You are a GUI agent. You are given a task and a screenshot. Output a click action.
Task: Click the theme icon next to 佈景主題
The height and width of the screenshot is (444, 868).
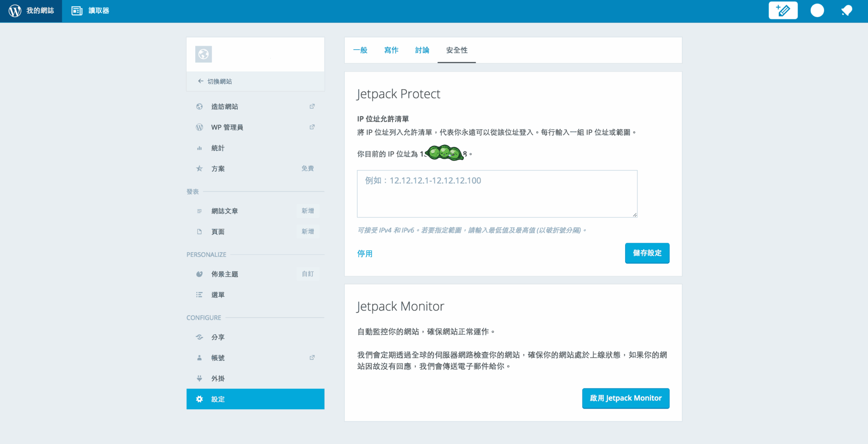pos(199,274)
